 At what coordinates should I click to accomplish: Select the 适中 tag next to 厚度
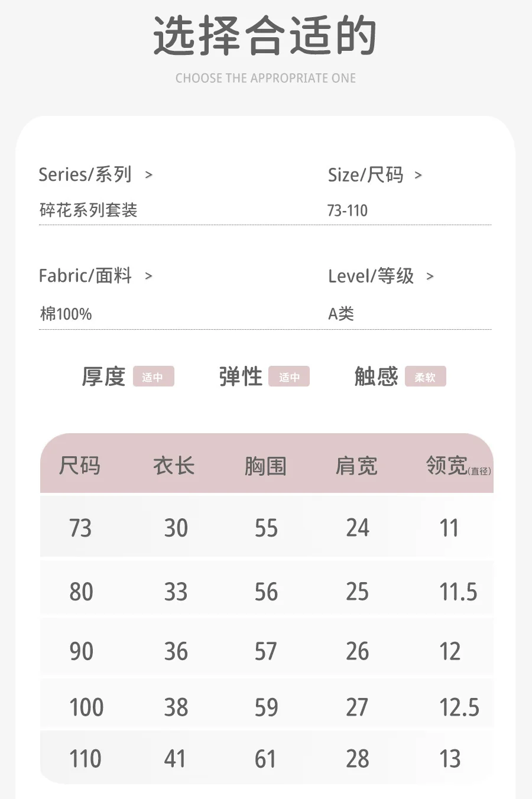coord(154,377)
